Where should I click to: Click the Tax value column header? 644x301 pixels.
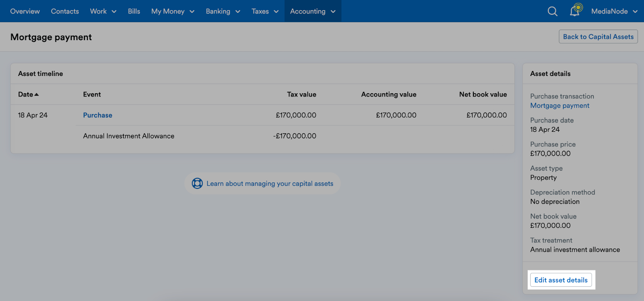click(301, 94)
